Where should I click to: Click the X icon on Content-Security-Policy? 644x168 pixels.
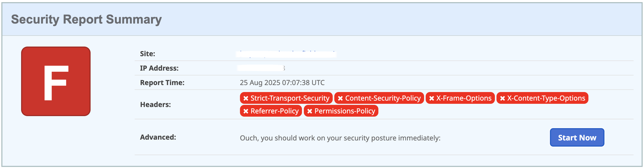coord(340,98)
